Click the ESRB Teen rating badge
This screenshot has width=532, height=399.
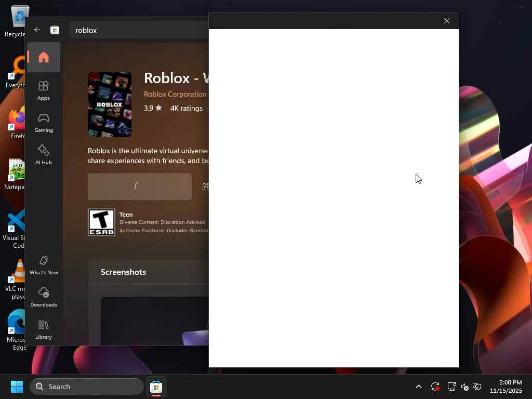[101, 222]
